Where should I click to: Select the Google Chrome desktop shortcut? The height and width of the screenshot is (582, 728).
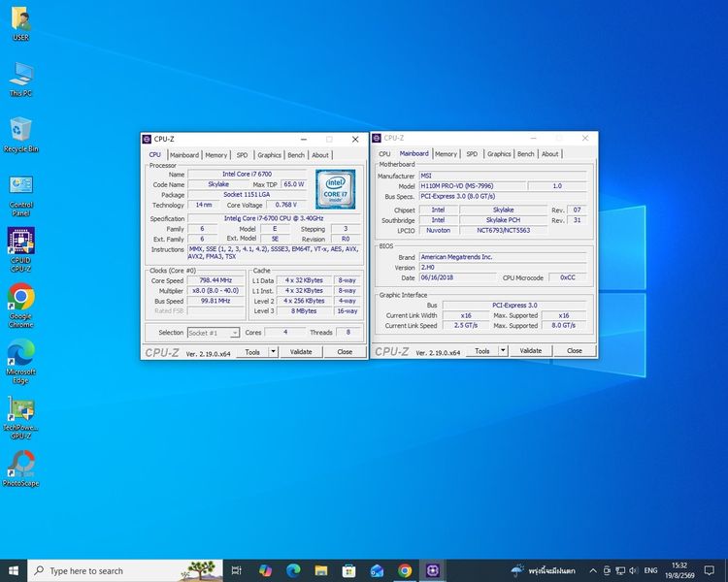pyautogui.click(x=20, y=306)
